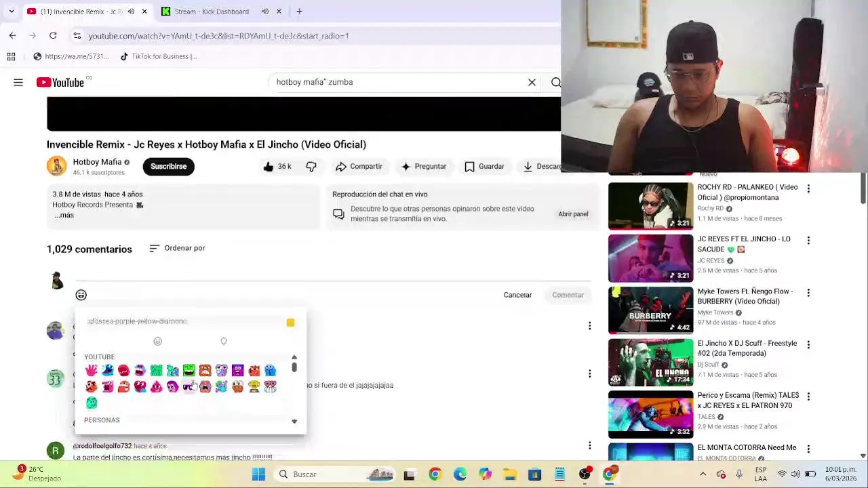The width and height of the screenshot is (868, 488).
Task: Open El Jincho X DJ Scuff title
Action: 747,348
